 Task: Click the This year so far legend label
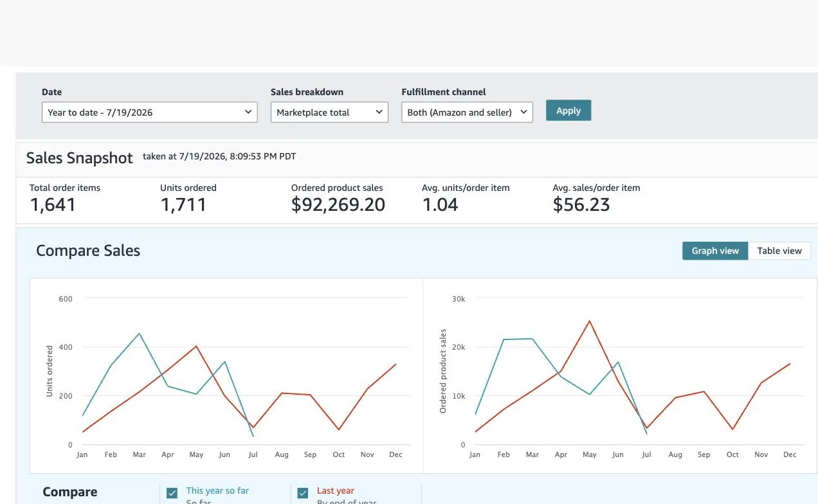pos(217,491)
